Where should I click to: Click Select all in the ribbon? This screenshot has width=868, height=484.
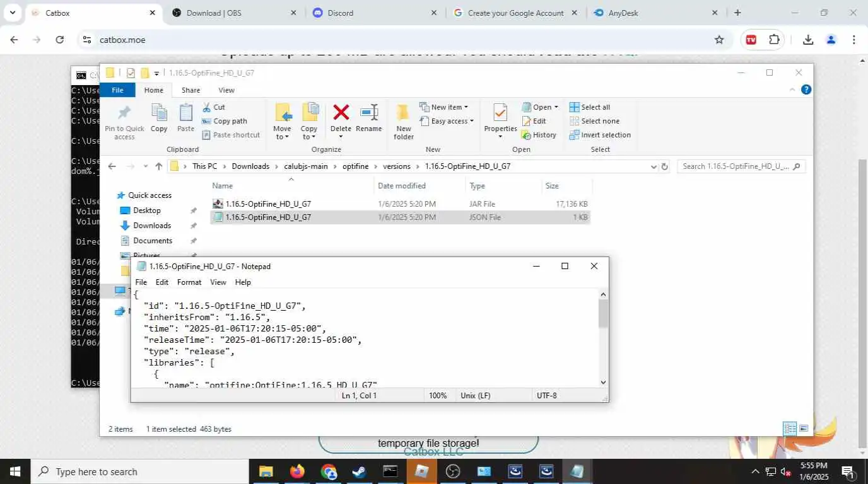[590, 107]
